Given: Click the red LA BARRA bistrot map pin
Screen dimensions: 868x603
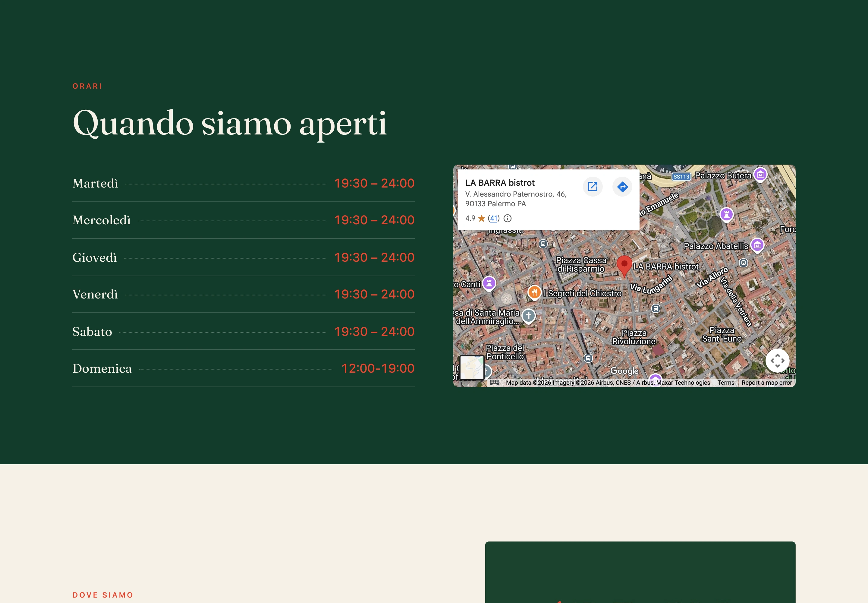Looking at the screenshot, I should point(624,266).
